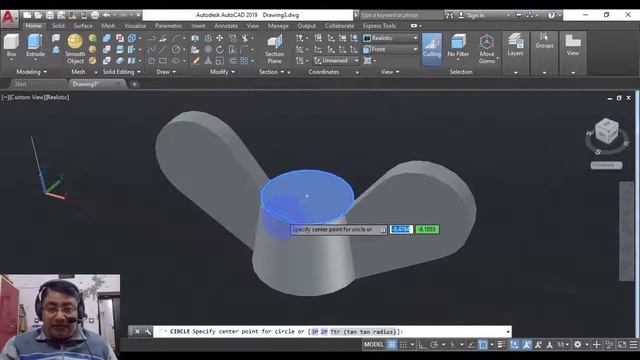Image resolution: width=640 pixels, height=360 pixels.
Task: Open the Front view dropdown
Action: click(x=391, y=49)
